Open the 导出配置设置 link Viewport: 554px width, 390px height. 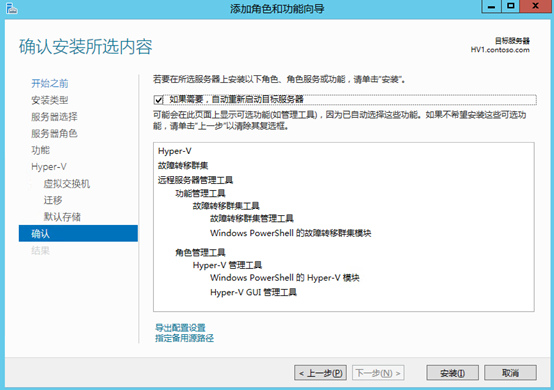[x=180, y=327]
